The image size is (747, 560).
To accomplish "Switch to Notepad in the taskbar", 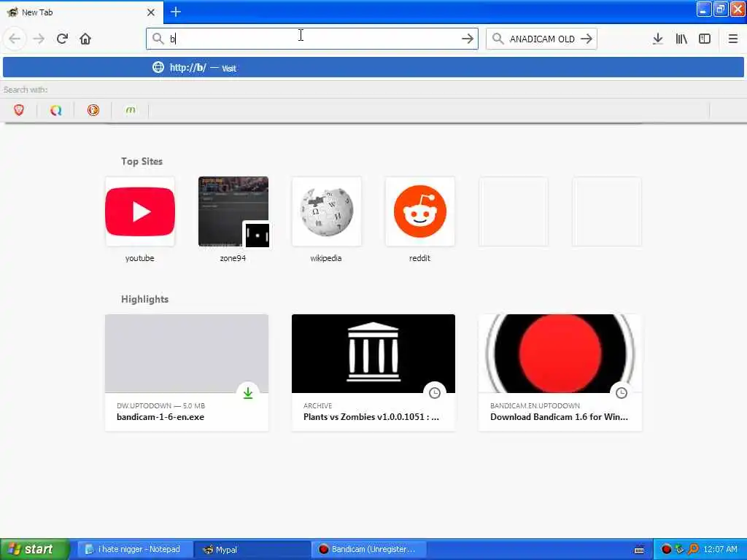I will tap(135, 549).
